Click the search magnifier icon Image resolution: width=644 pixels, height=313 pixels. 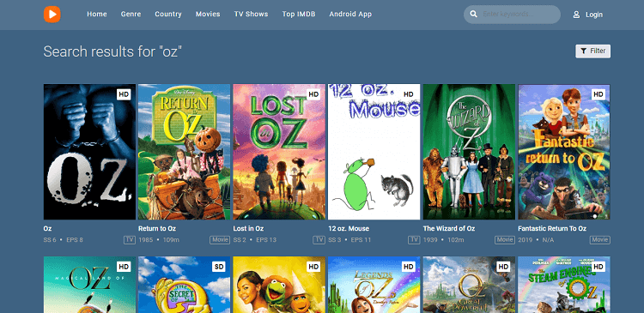[473, 15]
